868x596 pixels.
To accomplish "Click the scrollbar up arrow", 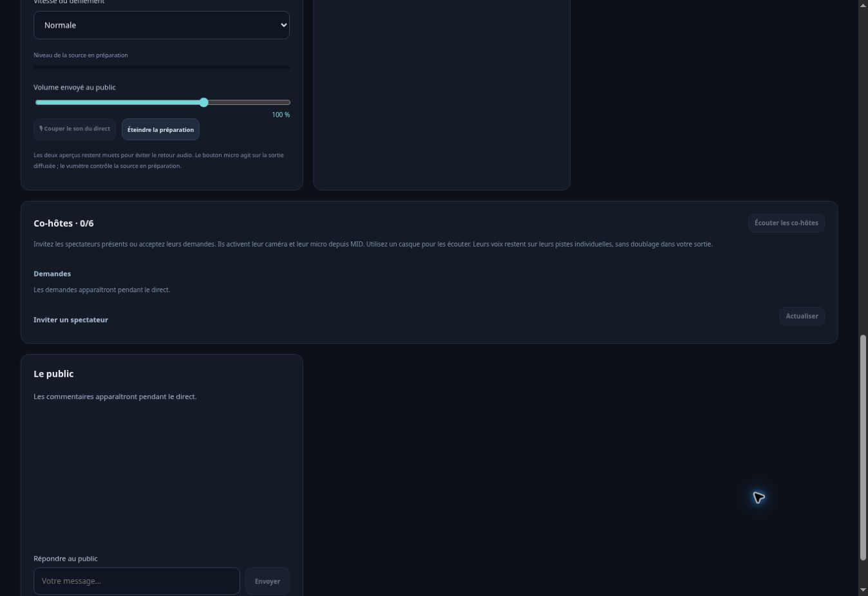I will click(863, 5).
